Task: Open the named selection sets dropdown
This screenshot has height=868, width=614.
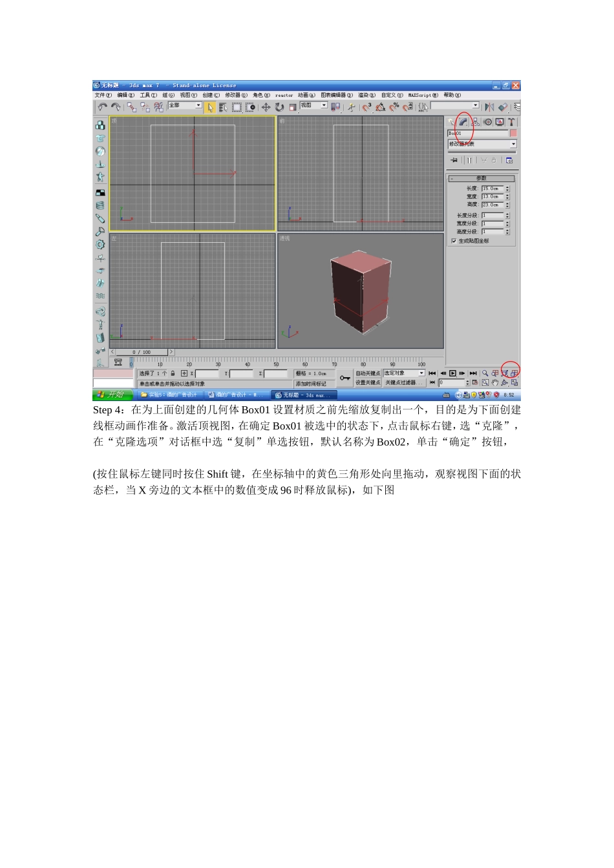Action: pyautogui.click(x=456, y=105)
